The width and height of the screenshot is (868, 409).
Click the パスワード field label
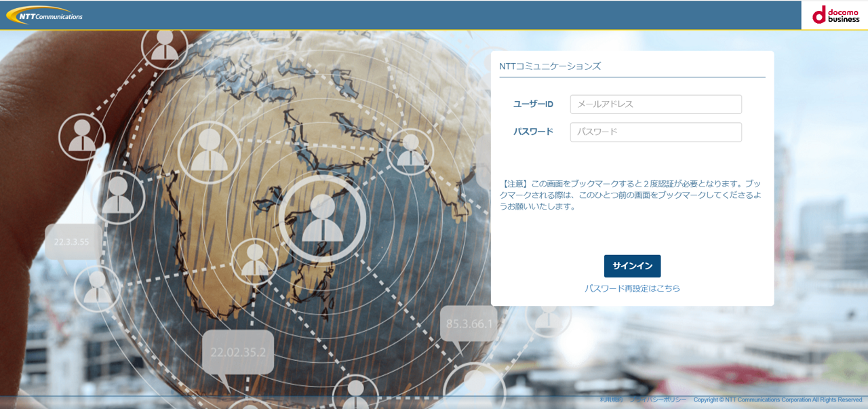[533, 132]
